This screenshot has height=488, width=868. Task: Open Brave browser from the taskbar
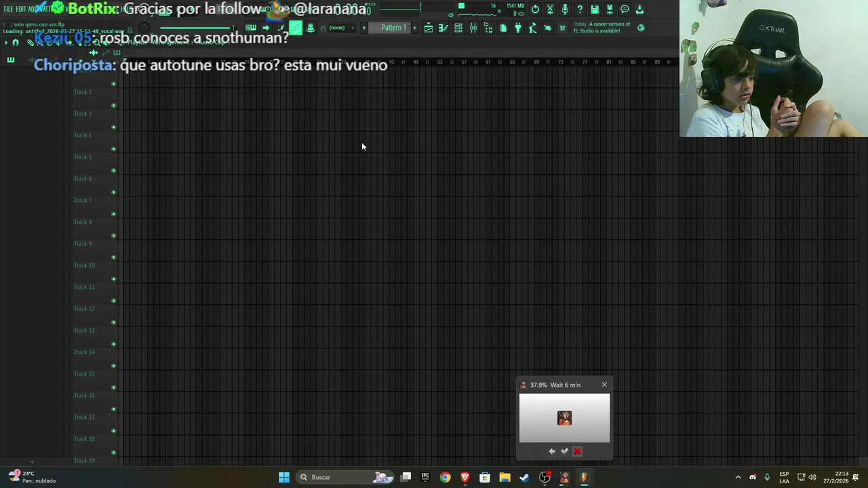[x=465, y=477]
